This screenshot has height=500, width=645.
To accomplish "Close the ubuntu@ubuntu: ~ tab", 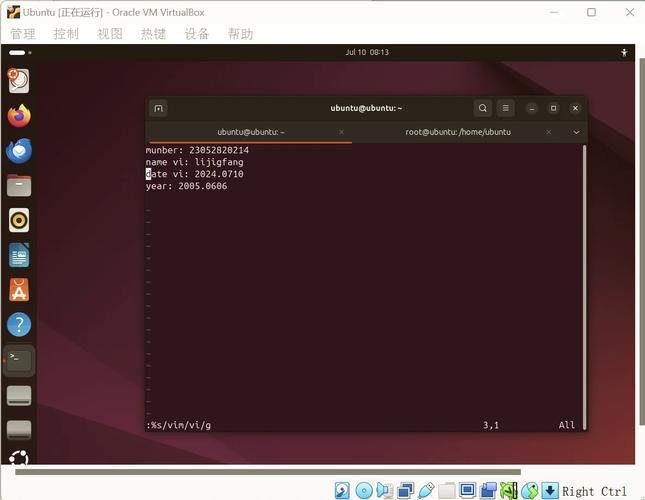I will click(x=341, y=132).
